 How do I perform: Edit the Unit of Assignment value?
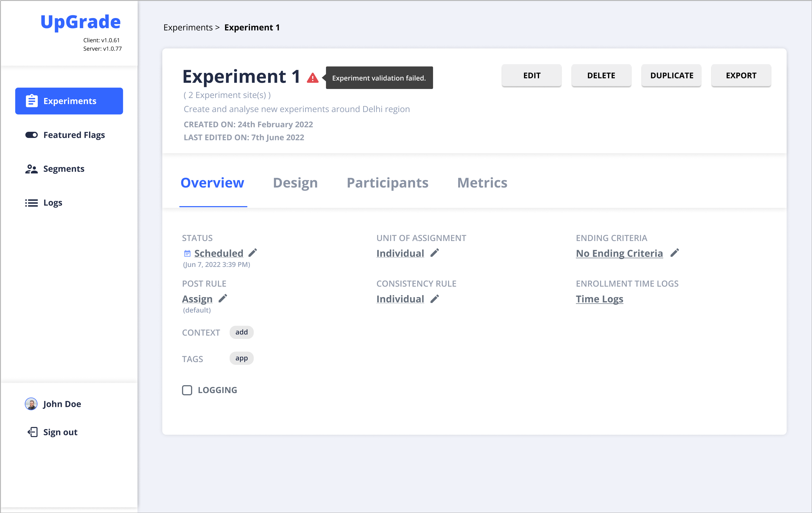(435, 253)
